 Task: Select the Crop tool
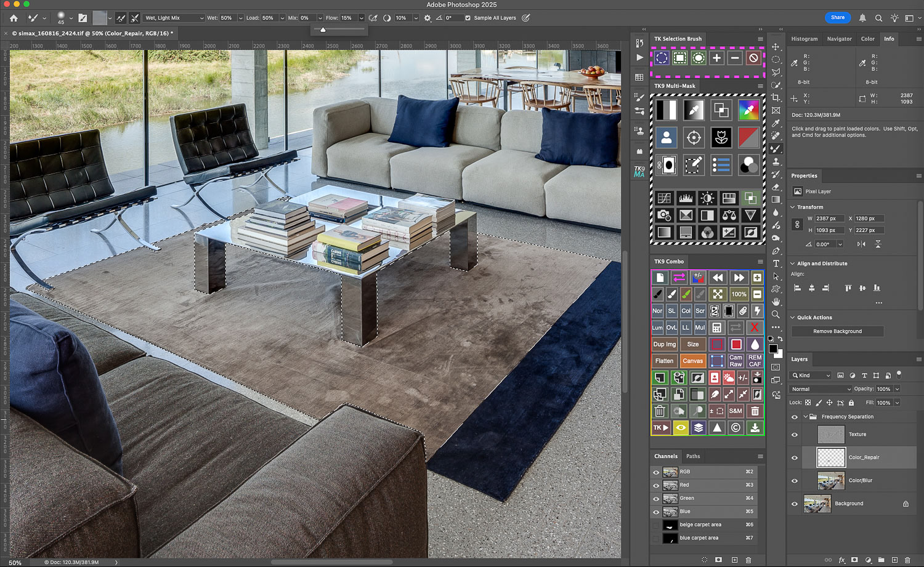(x=776, y=98)
